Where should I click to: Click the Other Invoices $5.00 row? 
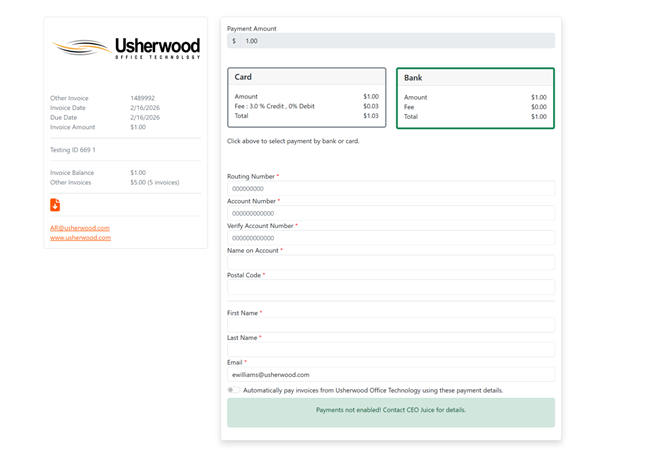[x=125, y=183]
